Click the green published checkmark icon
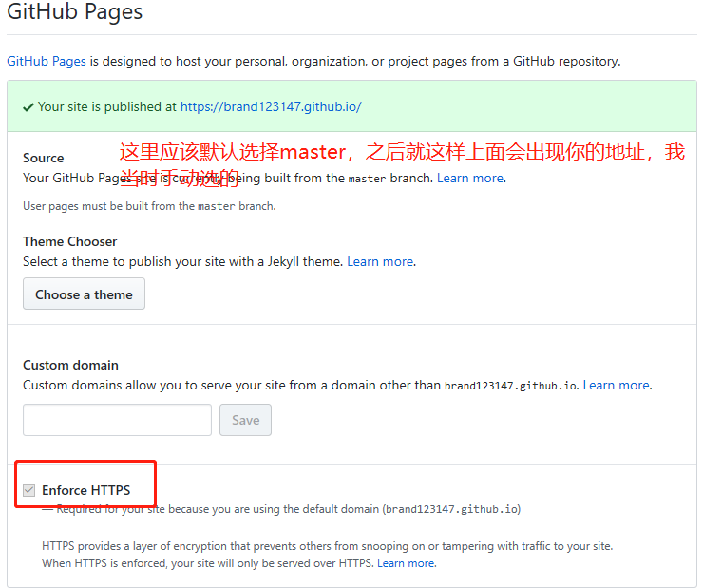Image resolution: width=703 pixels, height=588 pixels. (28, 107)
